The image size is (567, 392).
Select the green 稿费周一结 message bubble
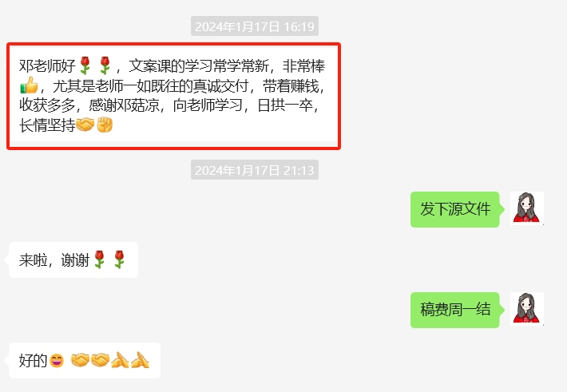[457, 310]
